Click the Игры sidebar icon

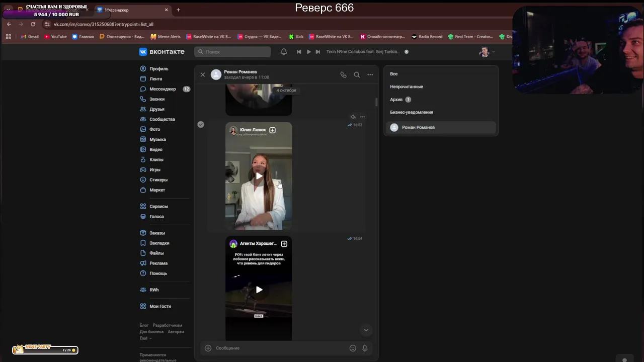[143, 170]
